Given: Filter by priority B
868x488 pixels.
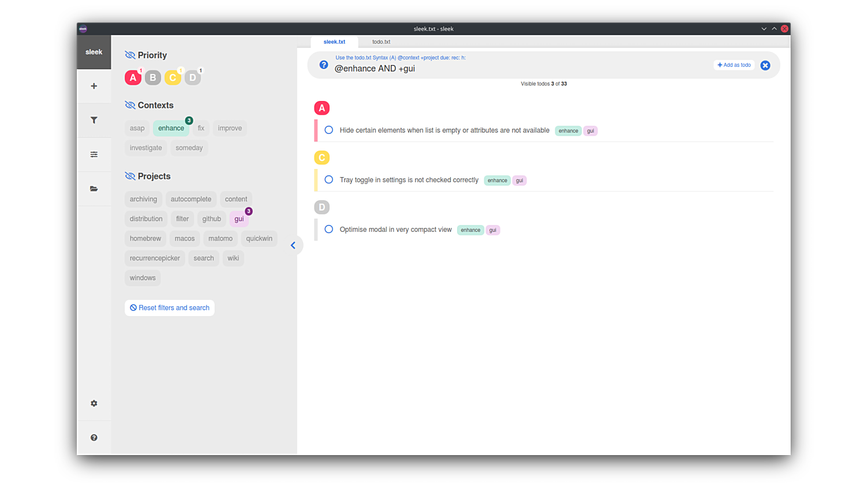Looking at the screenshot, I should tap(153, 77).
